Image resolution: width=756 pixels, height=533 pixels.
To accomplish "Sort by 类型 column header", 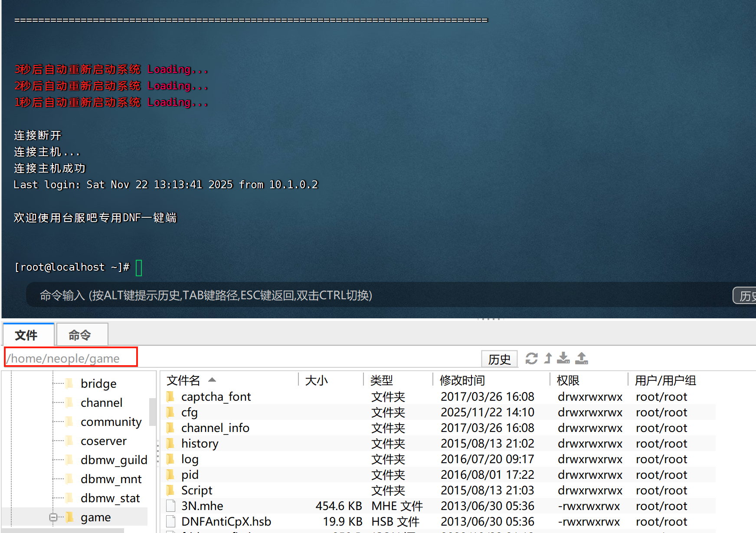I will (x=398, y=380).
